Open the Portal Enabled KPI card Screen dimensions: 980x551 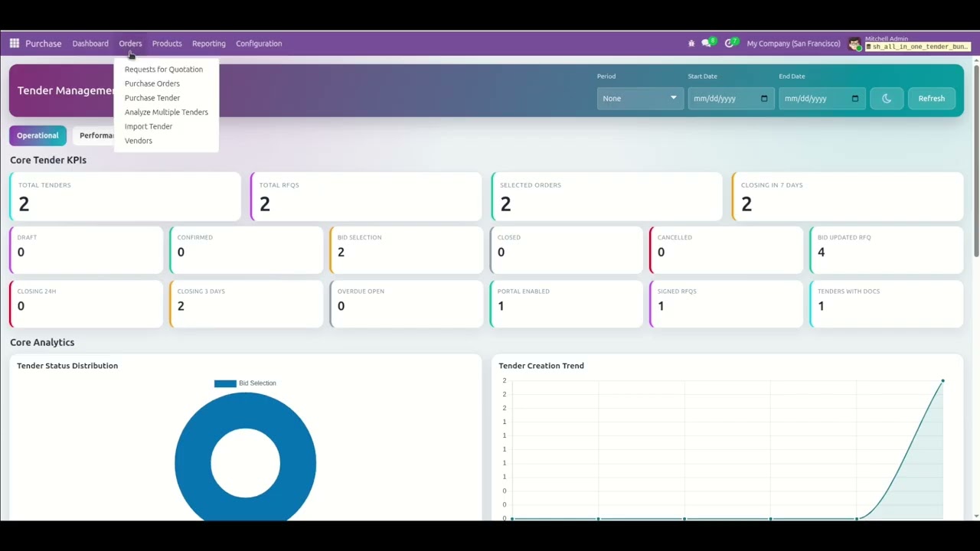coord(567,304)
